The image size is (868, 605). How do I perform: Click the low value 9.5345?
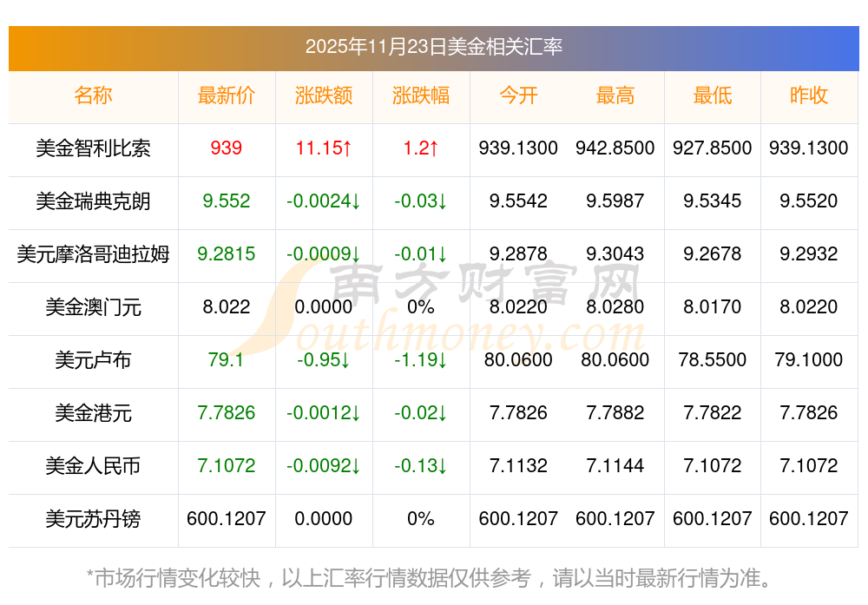pyautogui.click(x=713, y=201)
